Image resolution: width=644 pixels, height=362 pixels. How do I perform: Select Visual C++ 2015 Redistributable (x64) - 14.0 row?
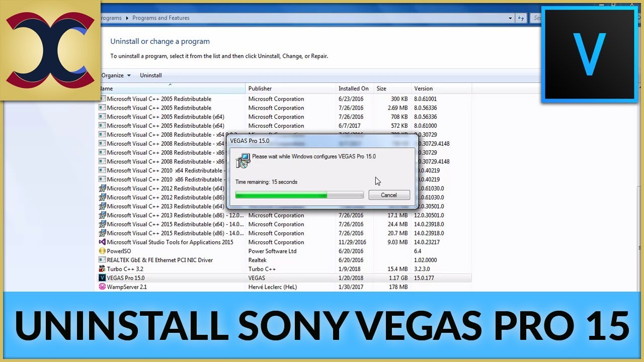coord(285,224)
